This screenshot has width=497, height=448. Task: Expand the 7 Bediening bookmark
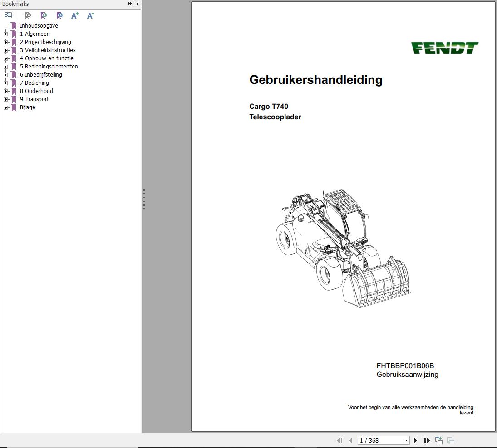coord(5,83)
